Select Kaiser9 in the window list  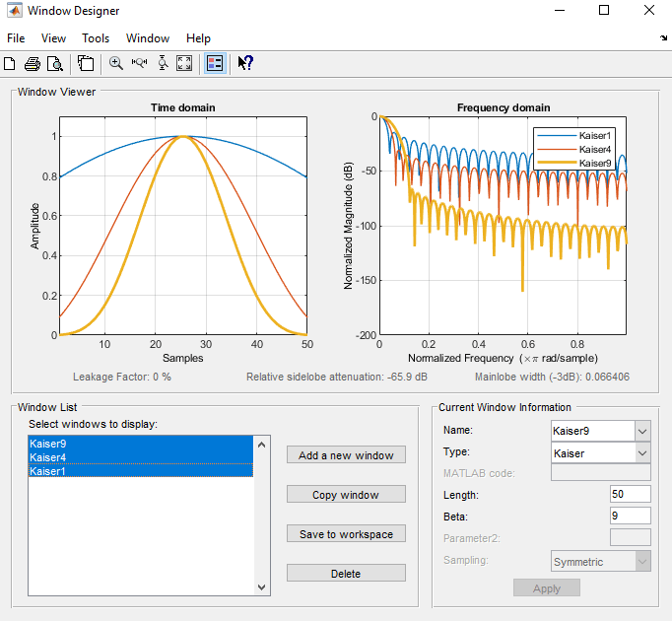click(x=47, y=444)
